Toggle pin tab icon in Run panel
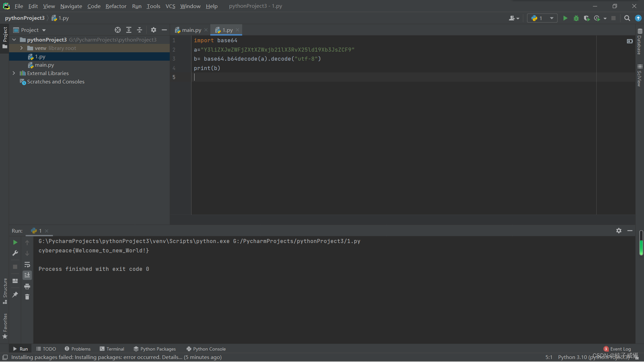This screenshot has width=644, height=362. 15,295
